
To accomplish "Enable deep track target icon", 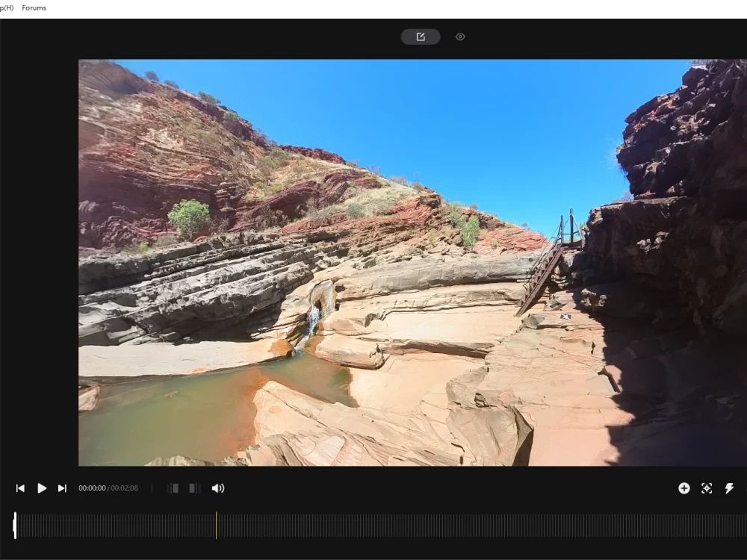I will [x=707, y=488].
